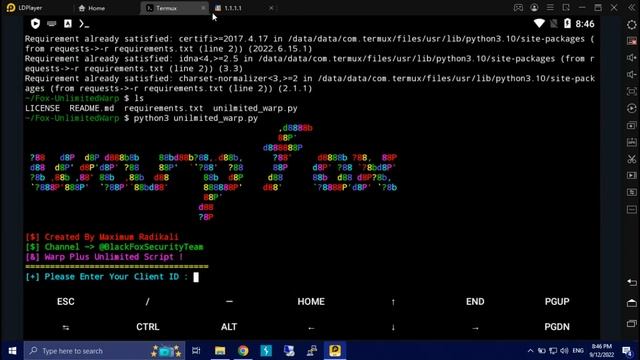Tap the Android recent apps button
The height and width of the screenshot is (360, 640).
[631, 323]
